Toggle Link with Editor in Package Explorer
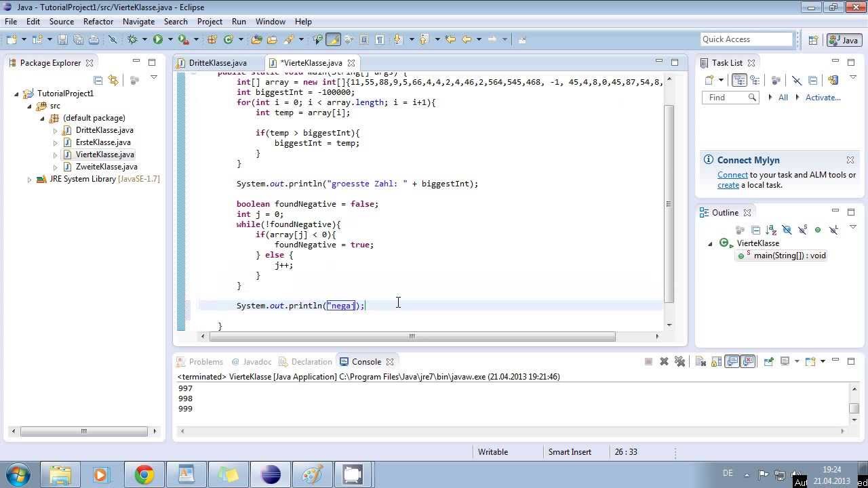The height and width of the screenshot is (488, 868). (x=113, y=80)
